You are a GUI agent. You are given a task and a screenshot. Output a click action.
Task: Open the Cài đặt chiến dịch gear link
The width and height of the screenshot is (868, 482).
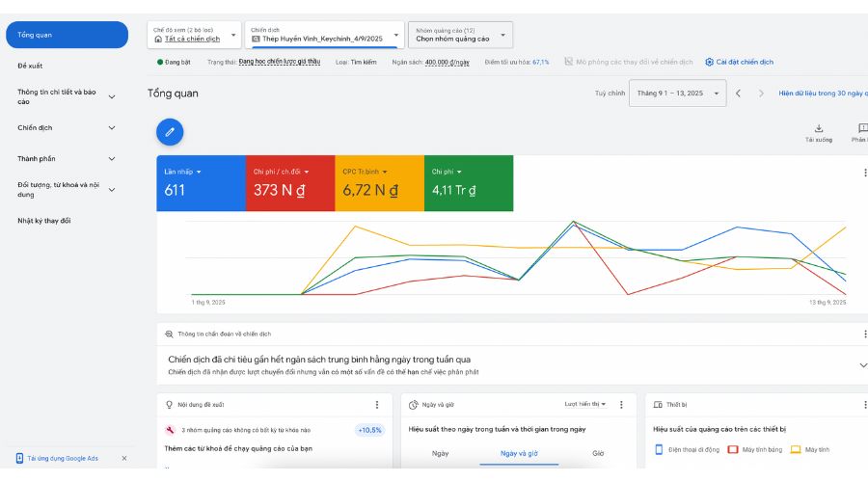(739, 62)
